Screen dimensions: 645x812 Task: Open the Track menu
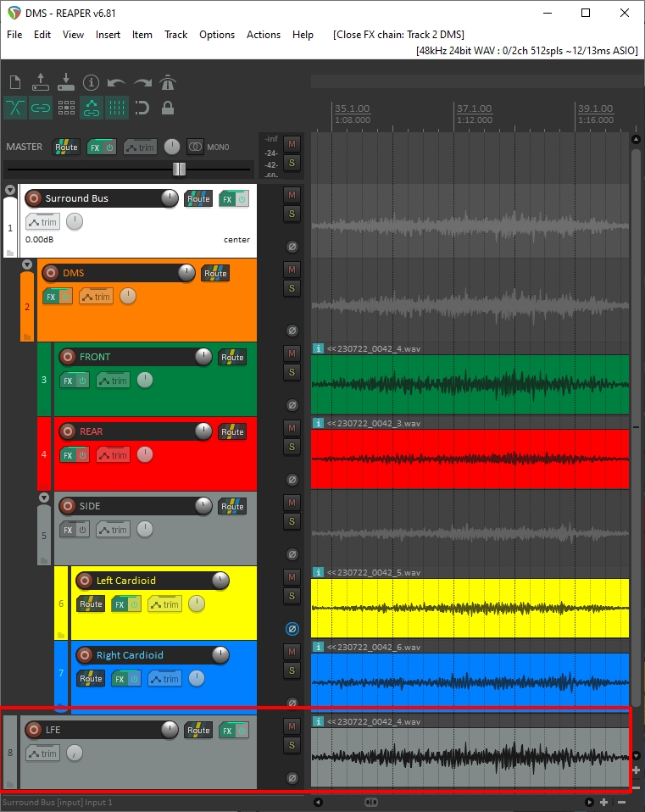coord(175,35)
